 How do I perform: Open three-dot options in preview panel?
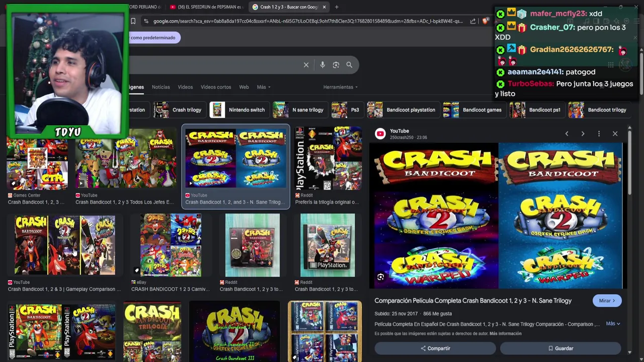[599, 134]
